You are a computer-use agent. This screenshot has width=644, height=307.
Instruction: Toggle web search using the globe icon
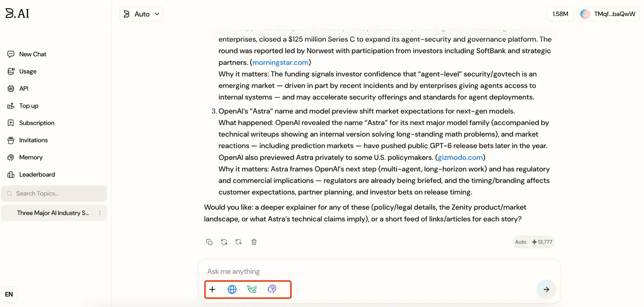click(x=232, y=289)
